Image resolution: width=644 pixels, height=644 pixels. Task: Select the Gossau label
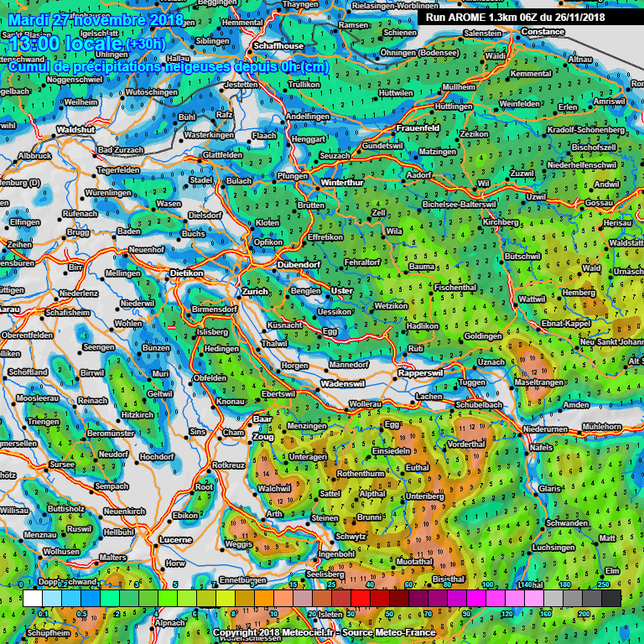pyautogui.click(x=599, y=203)
